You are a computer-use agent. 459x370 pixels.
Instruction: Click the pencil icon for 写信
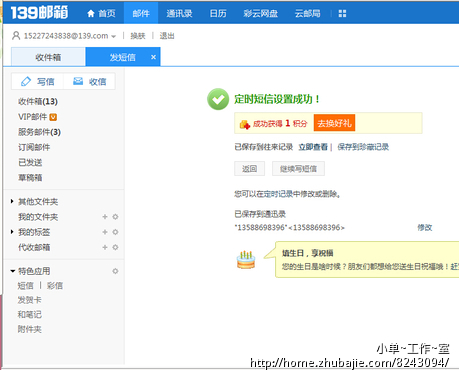coord(26,81)
